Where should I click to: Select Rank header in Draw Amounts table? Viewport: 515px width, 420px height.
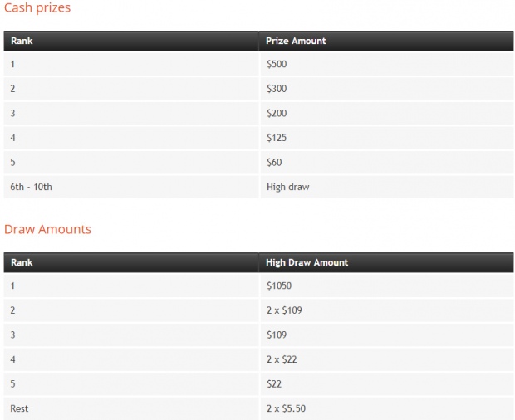point(22,262)
